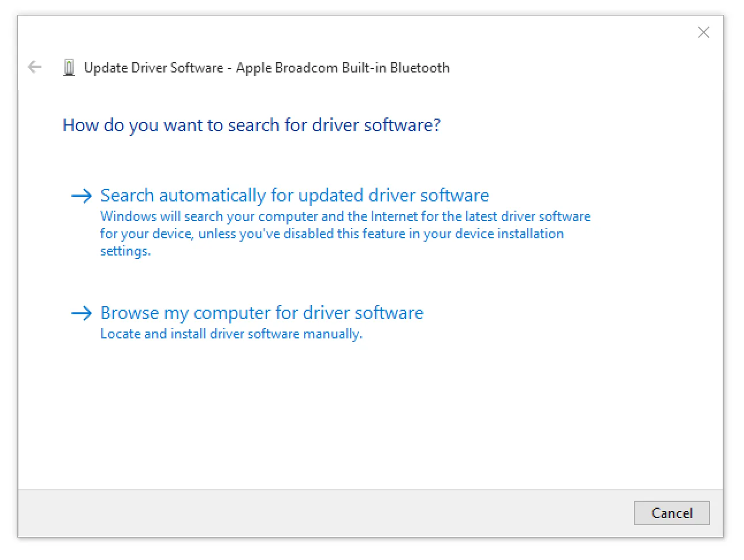744x560 pixels.
Task: Click the device icon beside the dialog title
Action: 69,68
